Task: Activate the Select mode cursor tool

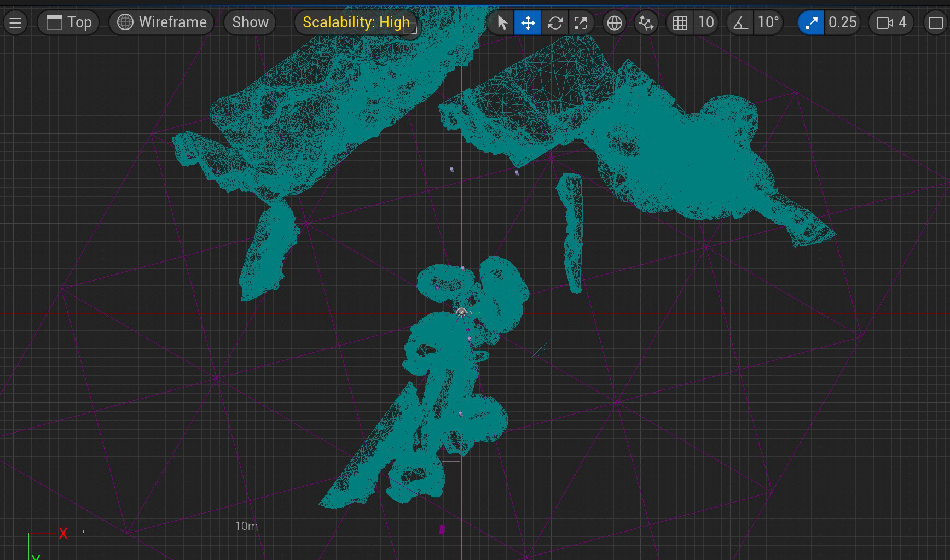Action: point(501,22)
